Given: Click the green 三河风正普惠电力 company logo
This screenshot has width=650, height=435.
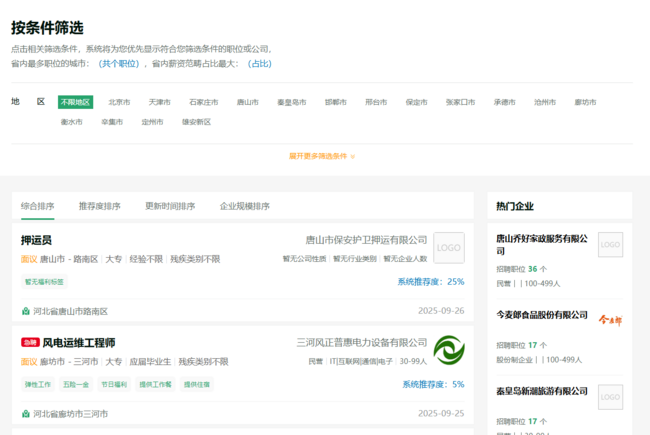Looking at the screenshot, I should pos(448,350).
